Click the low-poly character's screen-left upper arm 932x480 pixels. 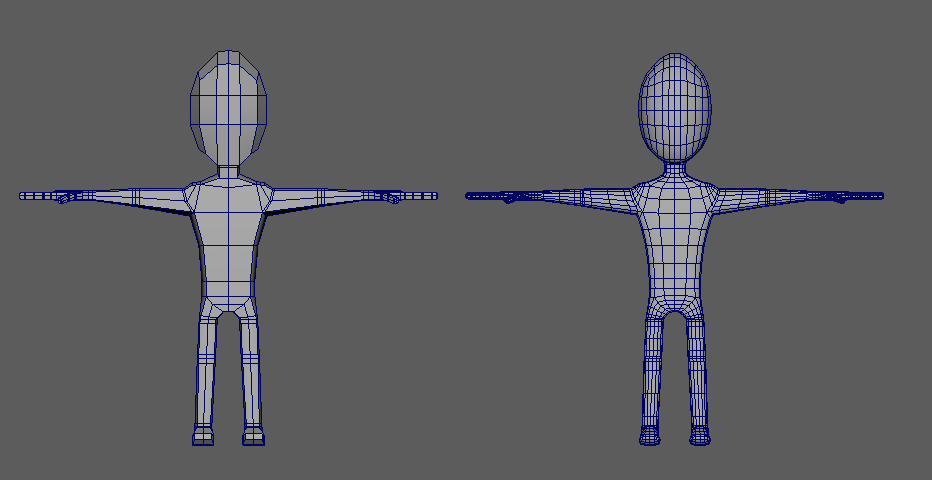pos(150,196)
